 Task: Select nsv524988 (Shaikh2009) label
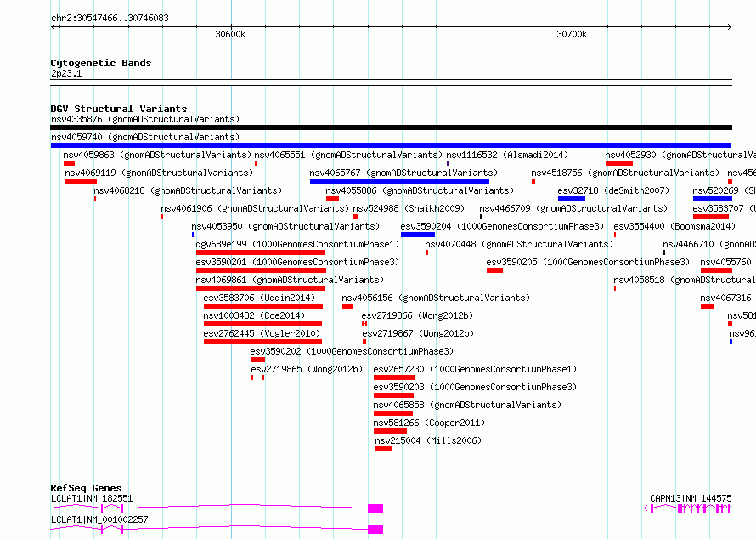[x=409, y=208]
